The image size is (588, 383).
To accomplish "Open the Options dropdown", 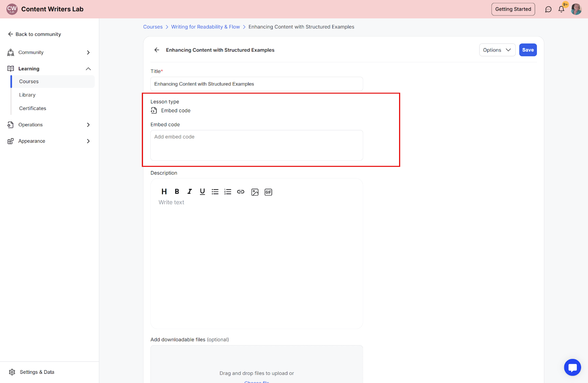I will coord(497,50).
